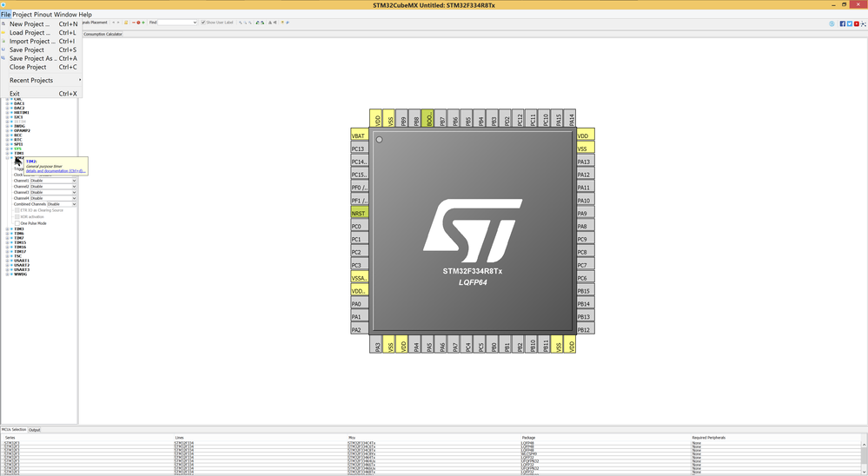Viewport: 868px width, 476px height.
Task: Toggle the Show User Label checkbox
Action: pos(203,23)
